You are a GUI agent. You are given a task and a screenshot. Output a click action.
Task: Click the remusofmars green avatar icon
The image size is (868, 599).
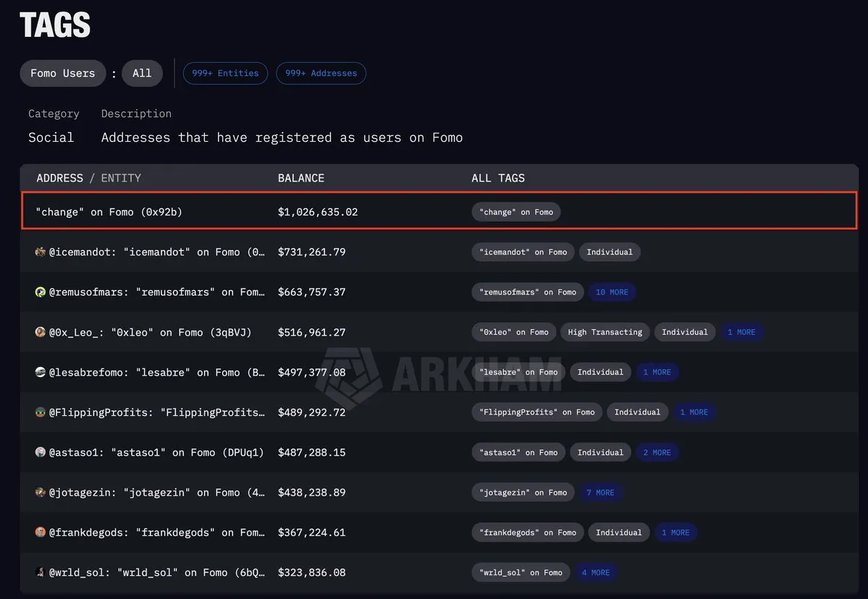click(41, 292)
